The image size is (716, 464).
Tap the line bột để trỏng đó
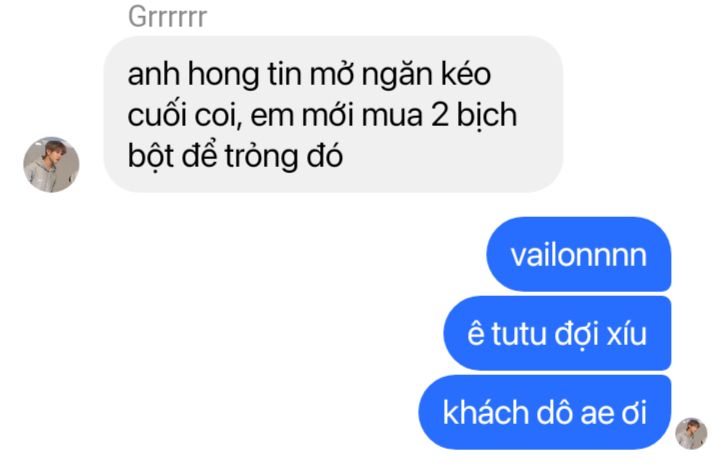coord(235,156)
